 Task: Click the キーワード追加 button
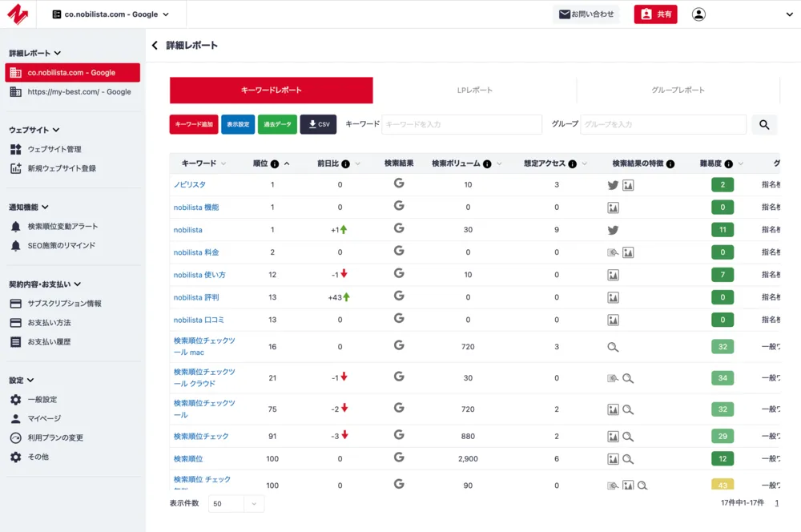tap(194, 124)
